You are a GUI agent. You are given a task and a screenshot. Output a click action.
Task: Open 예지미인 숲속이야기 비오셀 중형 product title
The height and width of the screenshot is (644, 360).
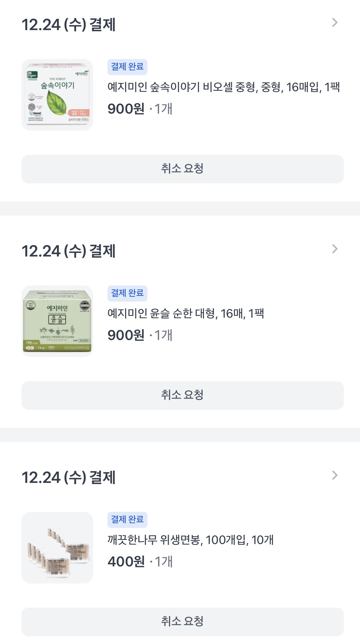[x=224, y=87]
